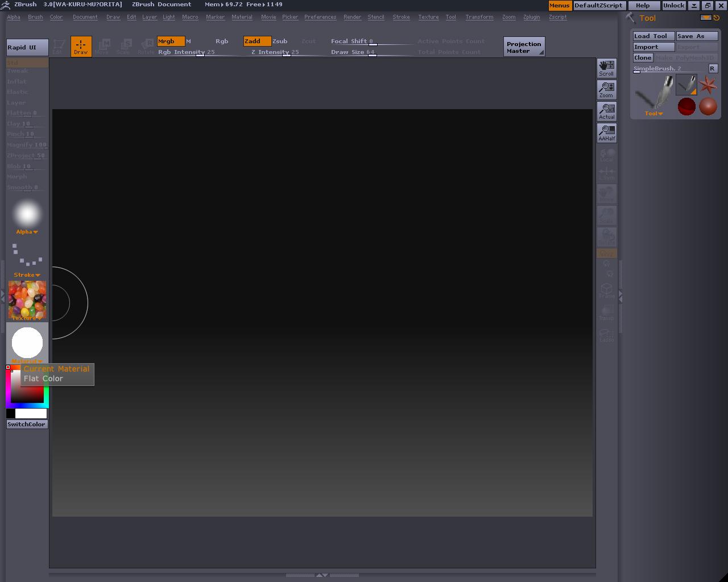Select the red star tool thumbnail
This screenshot has width=728, height=582.
[708, 85]
